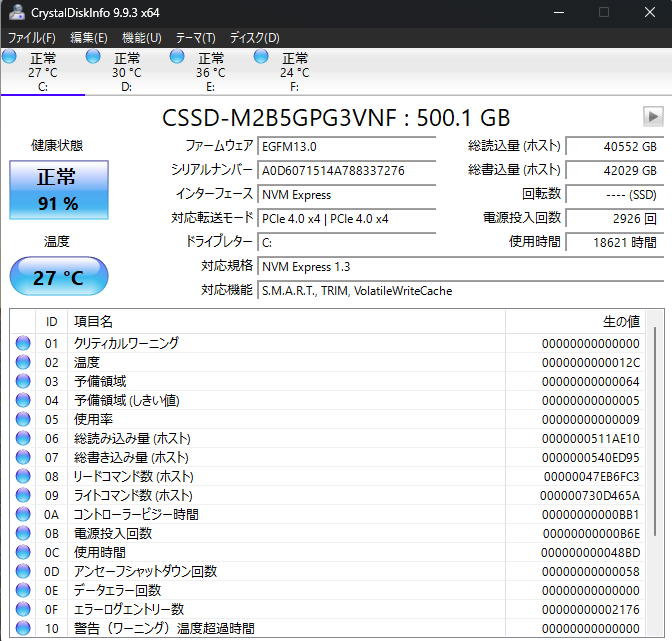Click the CrystalDiskInfo app icon in title bar
672x641 pixels.
click(x=17, y=12)
